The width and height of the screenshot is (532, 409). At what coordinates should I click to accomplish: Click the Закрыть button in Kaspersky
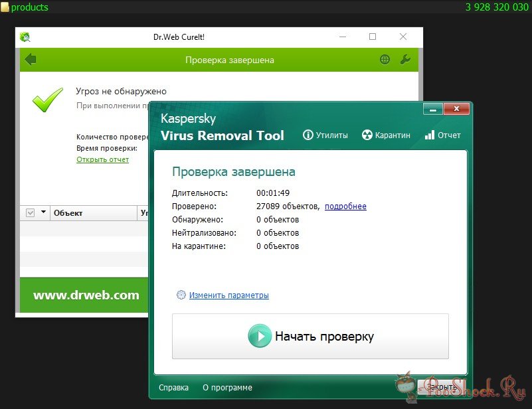[441, 387]
